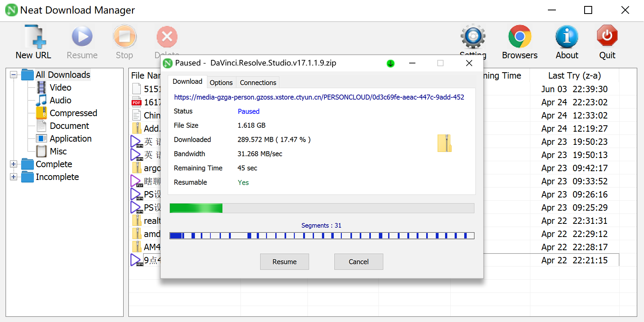644x322 pixels.
Task: Click the PDF file icon starting 1617
Action: tap(136, 102)
